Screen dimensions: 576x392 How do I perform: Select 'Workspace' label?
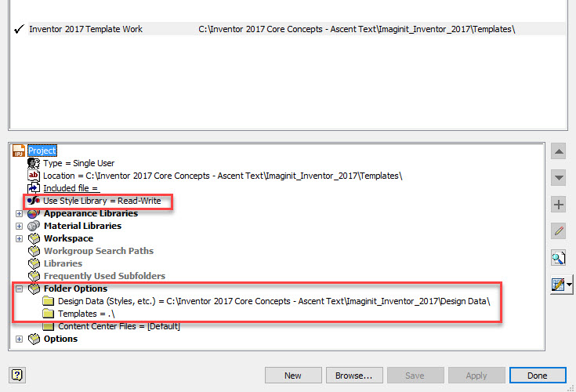click(68, 238)
